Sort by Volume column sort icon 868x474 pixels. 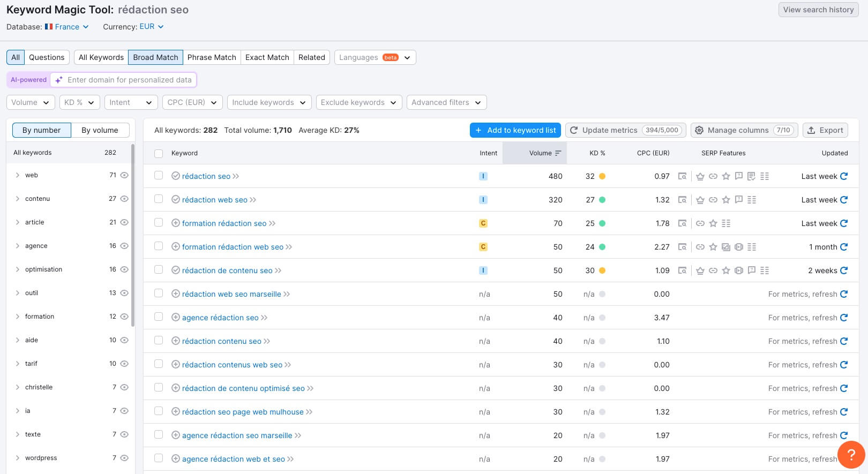pyautogui.click(x=558, y=153)
